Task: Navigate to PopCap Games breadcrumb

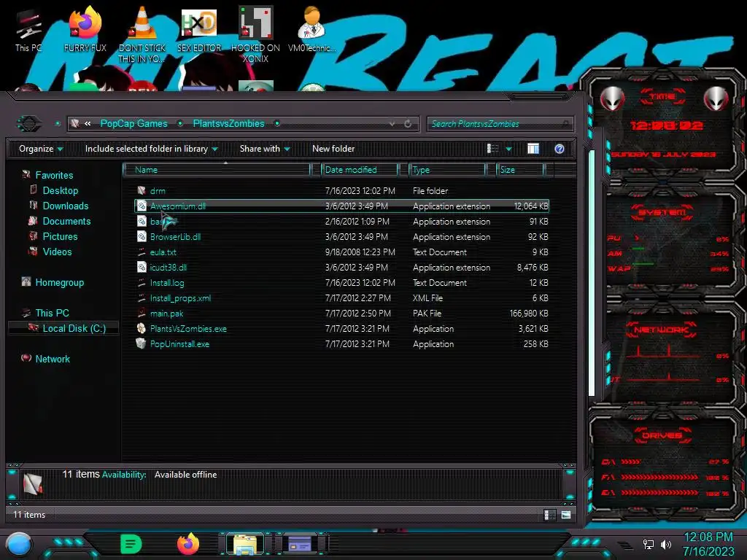Action: [134, 124]
